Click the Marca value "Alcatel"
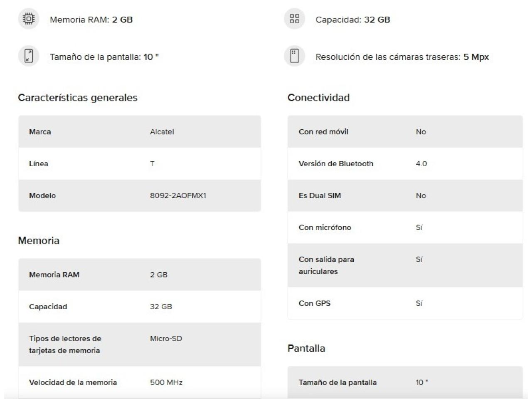532x399 pixels. pyautogui.click(x=162, y=132)
